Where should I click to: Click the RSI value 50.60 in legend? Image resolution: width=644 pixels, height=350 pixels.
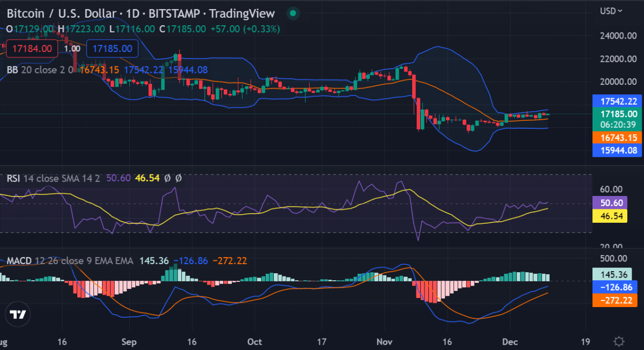[x=118, y=178]
